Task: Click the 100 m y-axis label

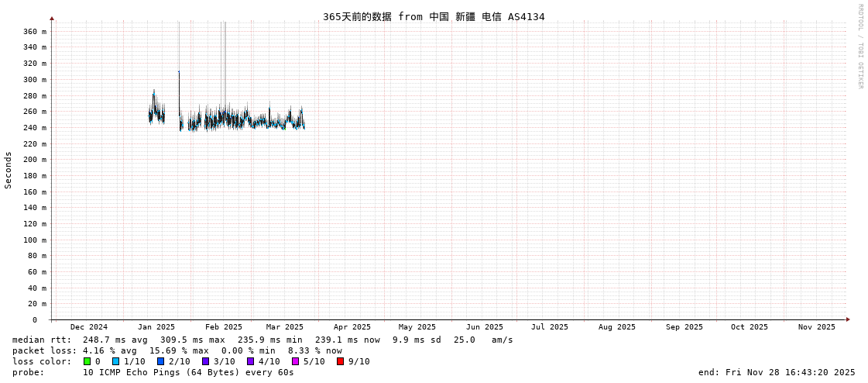Action: 35,240
